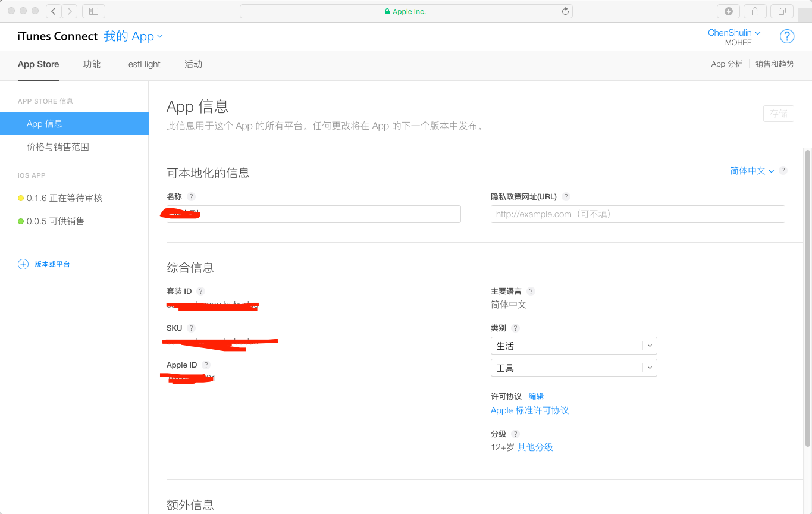The height and width of the screenshot is (514, 812).
Task: Click iTunes Connect logo text
Action: (57, 36)
